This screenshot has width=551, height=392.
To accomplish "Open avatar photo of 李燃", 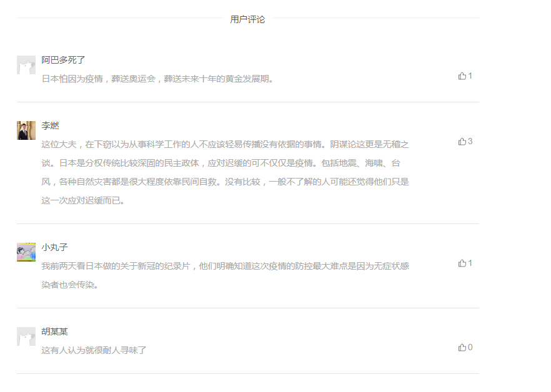I will tap(26, 130).
